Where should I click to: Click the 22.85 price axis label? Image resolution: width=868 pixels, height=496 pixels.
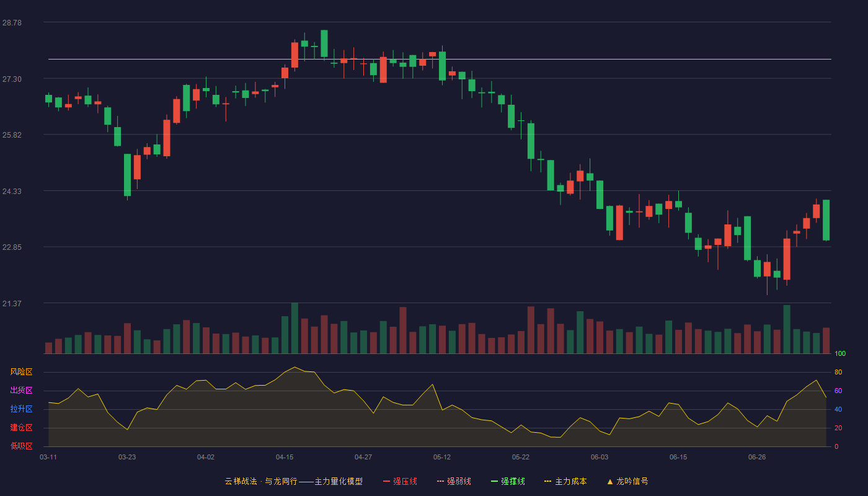point(12,247)
